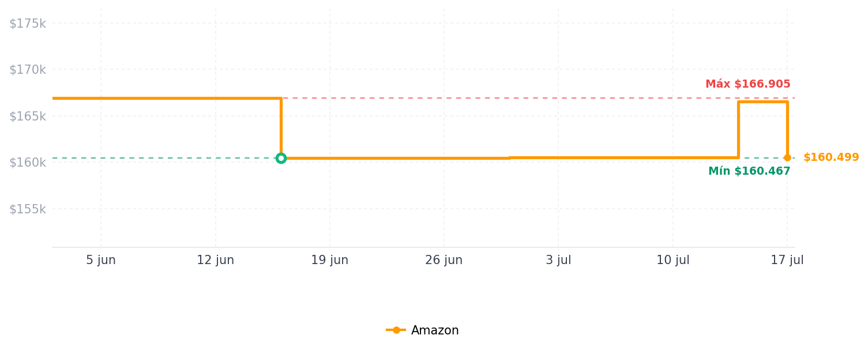Select the 5 jun axis label
868x350 pixels.
point(101,260)
